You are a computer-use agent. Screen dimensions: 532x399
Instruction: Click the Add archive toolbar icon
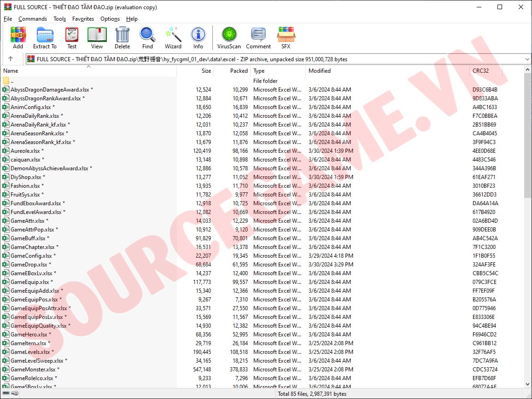pyautogui.click(x=18, y=37)
